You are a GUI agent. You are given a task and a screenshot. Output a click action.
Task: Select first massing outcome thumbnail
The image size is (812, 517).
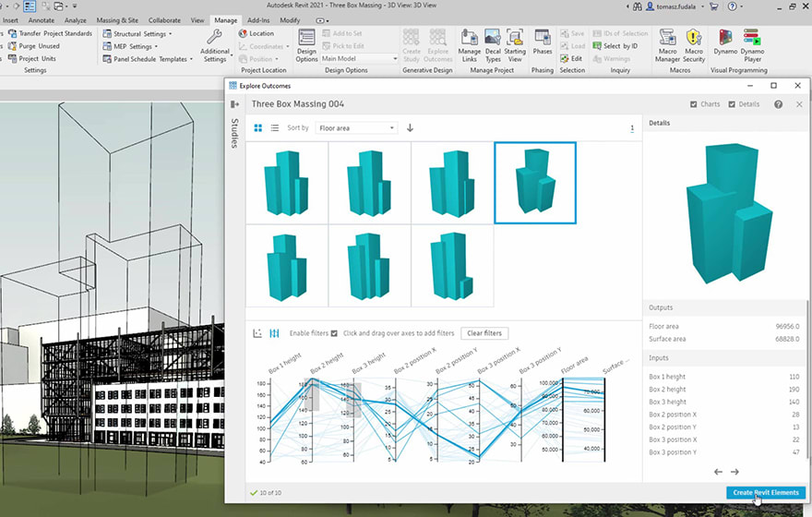(x=287, y=183)
